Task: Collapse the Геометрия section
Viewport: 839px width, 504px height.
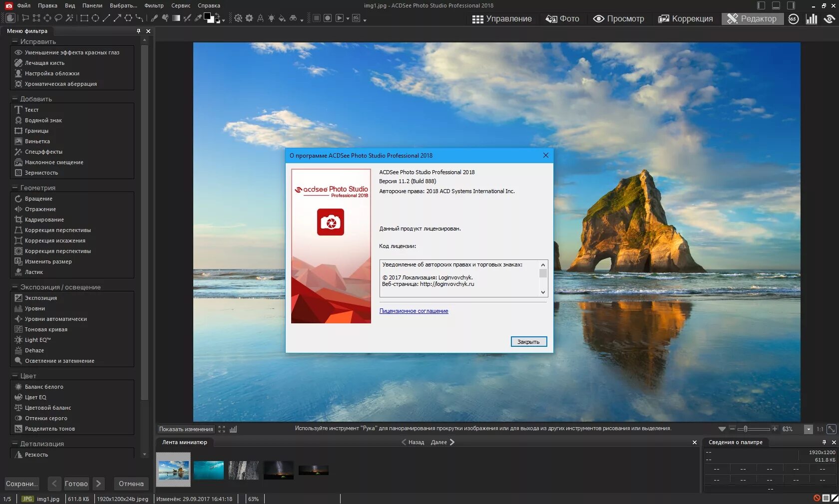Action: coord(14,188)
